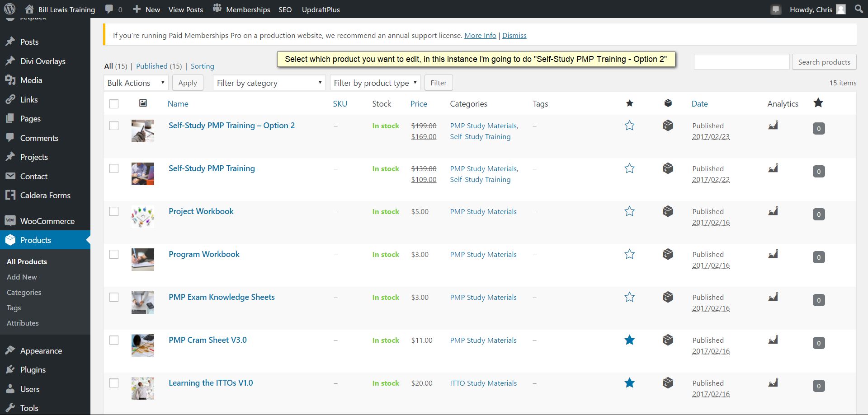Click the SEO score star column header
868x415 pixels.
click(x=818, y=103)
